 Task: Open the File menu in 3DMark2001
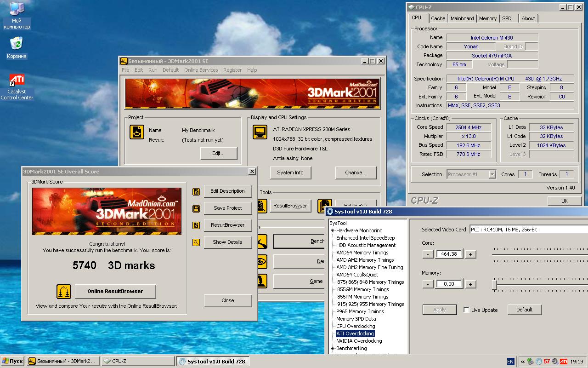pyautogui.click(x=125, y=70)
